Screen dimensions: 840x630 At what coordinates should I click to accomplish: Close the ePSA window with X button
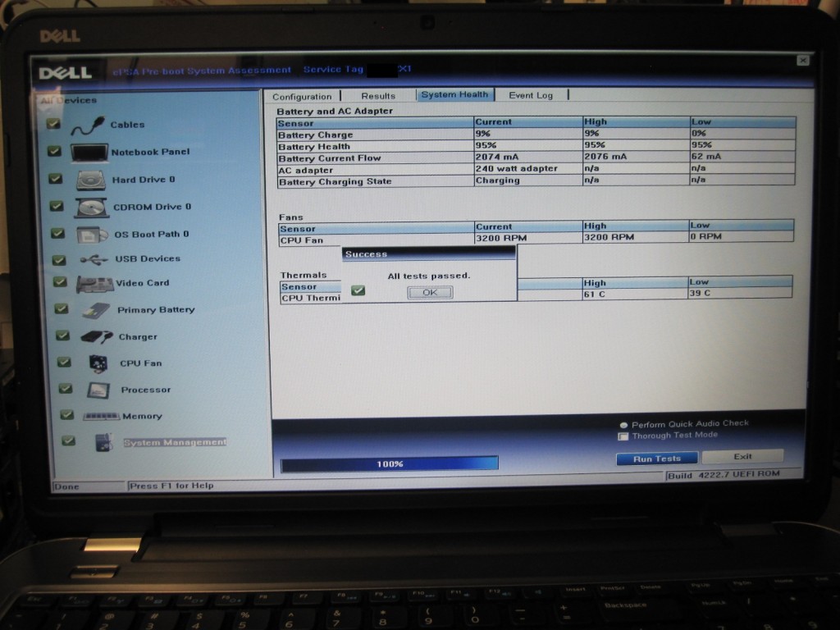[x=802, y=61]
